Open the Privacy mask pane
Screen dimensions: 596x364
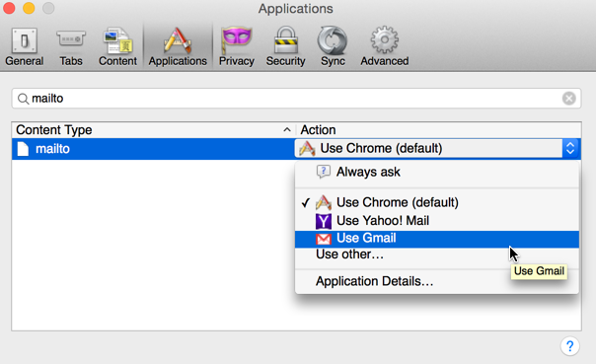237,47
